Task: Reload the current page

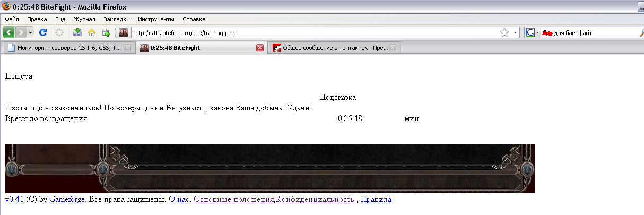Action: click(x=43, y=32)
